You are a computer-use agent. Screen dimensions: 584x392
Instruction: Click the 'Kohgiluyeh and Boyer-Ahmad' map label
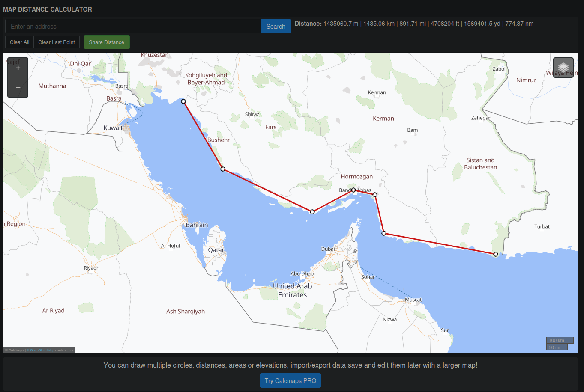click(206, 79)
